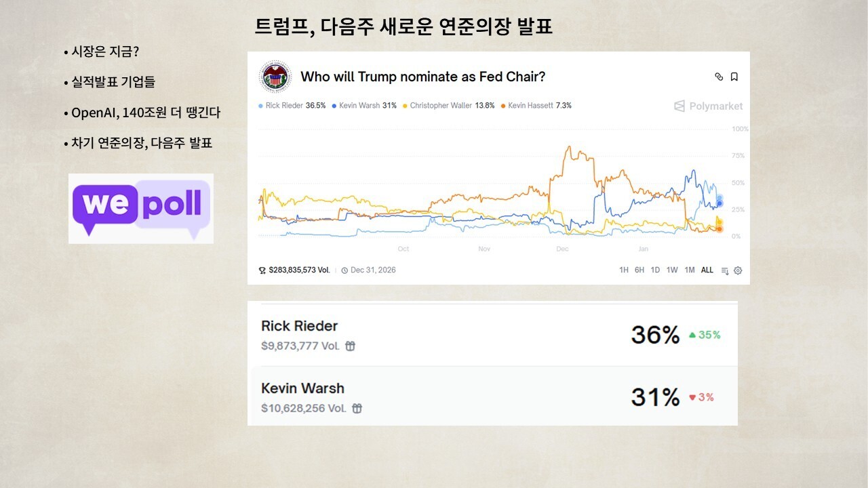Select the 6H time range
Image resolution: width=868 pixels, height=488 pixels.
click(x=639, y=270)
